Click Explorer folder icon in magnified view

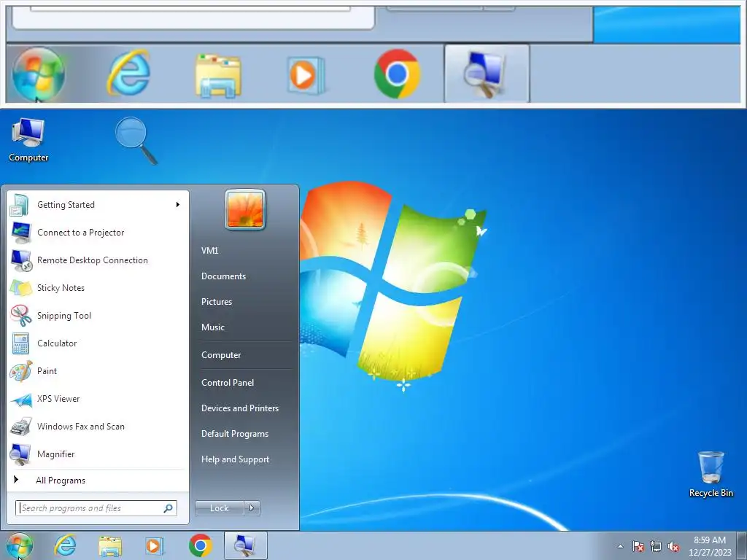coord(218,76)
